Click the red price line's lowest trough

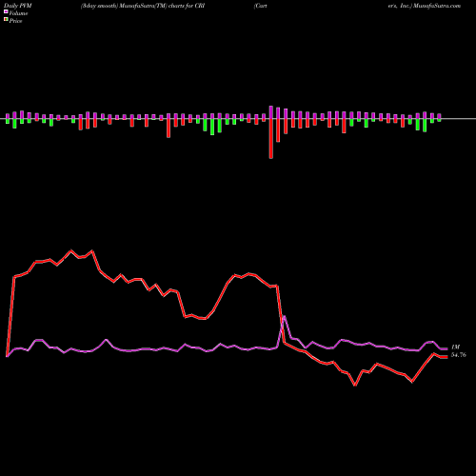coord(355,385)
